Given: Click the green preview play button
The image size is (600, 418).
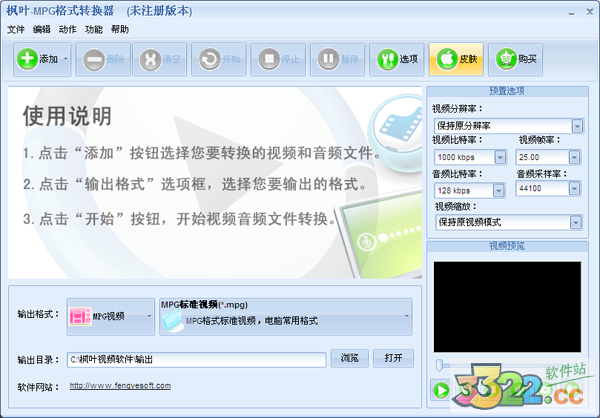Looking at the screenshot, I should pos(441,390).
